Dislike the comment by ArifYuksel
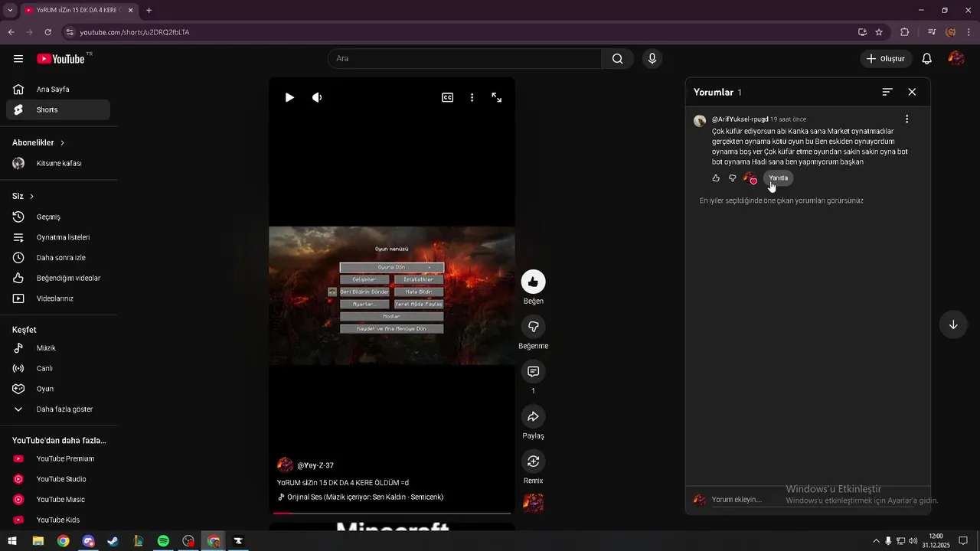Screen dimensions: 980x551 point(733,178)
